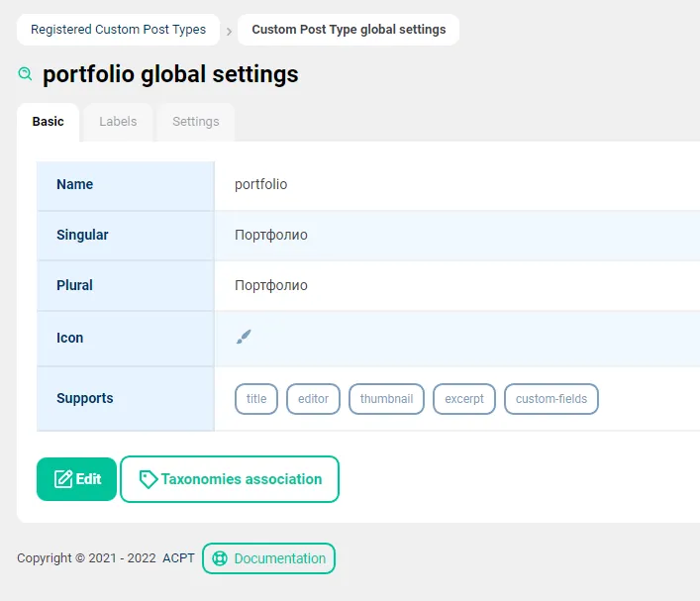
Task: Click the Портфолио value in Singular row
Action: pyautogui.click(x=270, y=235)
